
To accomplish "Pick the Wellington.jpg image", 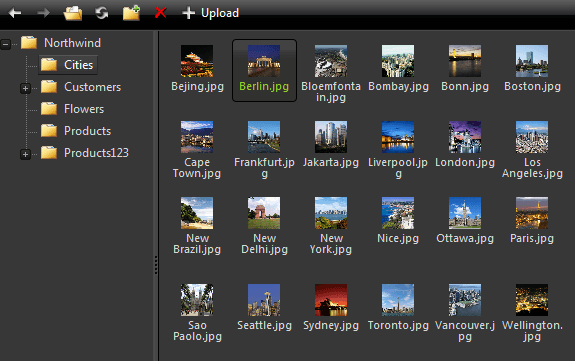I will pyautogui.click(x=532, y=313).
